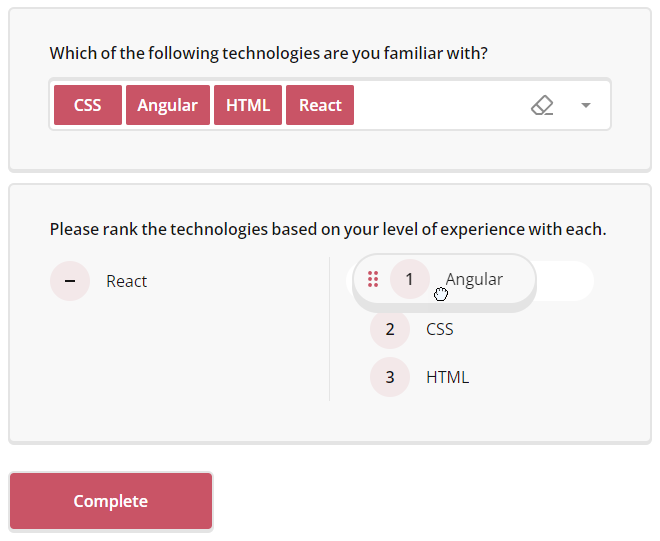Select the HTML ranked item label
The width and height of the screenshot is (660, 541).
click(x=447, y=377)
